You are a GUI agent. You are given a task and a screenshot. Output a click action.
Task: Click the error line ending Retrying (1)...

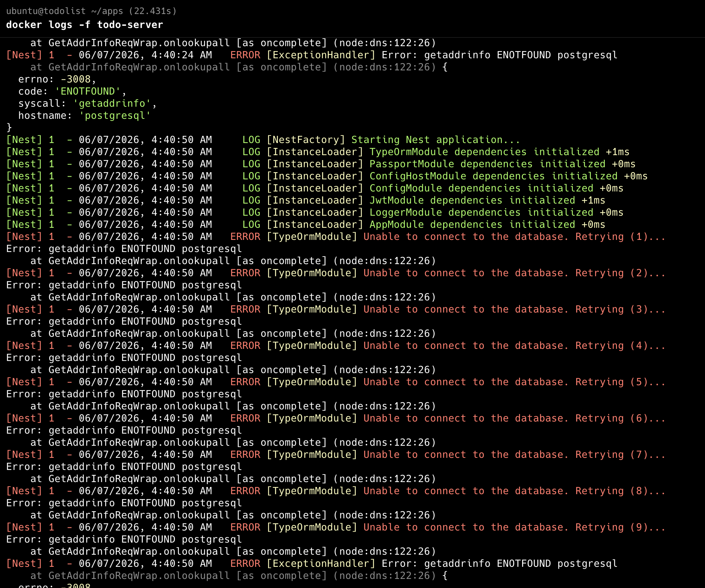pyautogui.click(x=336, y=236)
